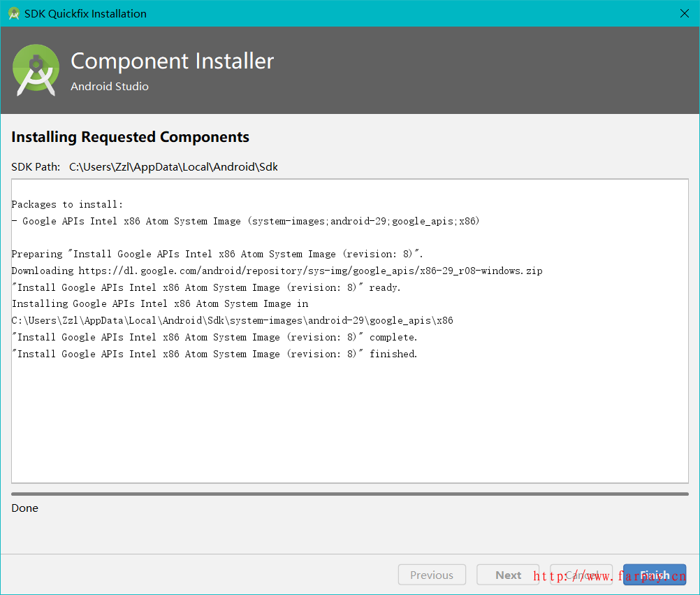
Task: Click the "Installing Requested Components" heading
Action: [130, 137]
